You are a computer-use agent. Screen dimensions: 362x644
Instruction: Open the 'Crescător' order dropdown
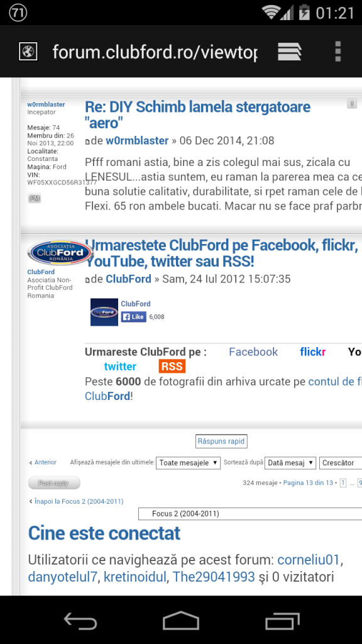[x=340, y=462]
